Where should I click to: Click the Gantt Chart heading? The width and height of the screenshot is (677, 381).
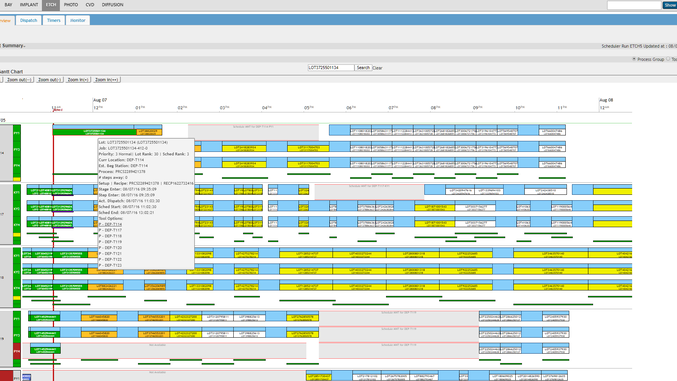pos(11,72)
